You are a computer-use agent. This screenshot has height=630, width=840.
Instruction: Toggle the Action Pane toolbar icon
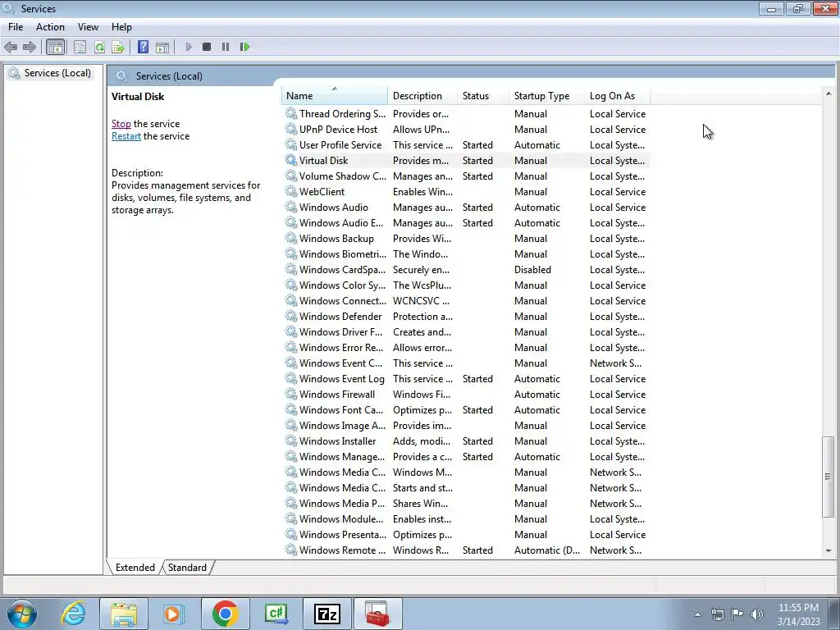[162, 47]
